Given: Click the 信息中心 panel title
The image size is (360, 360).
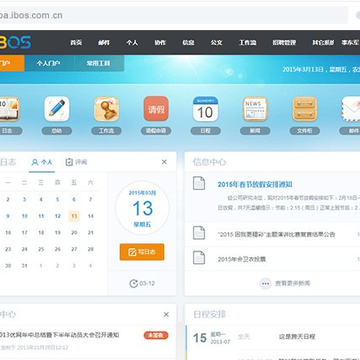Looking at the screenshot, I should [x=209, y=162].
